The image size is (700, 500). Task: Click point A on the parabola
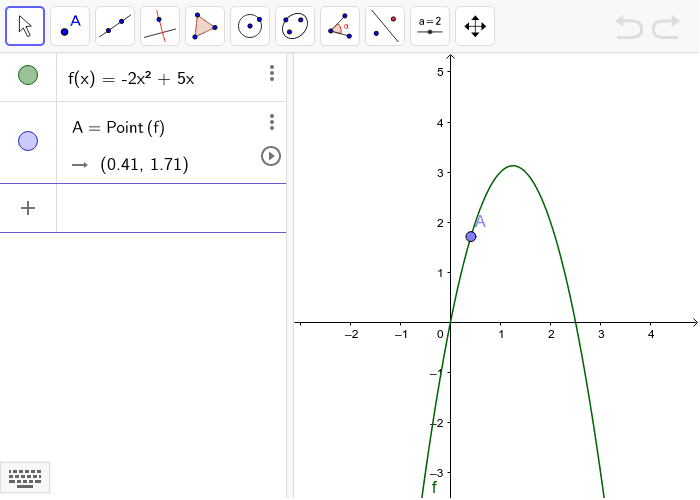click(471, 237)
